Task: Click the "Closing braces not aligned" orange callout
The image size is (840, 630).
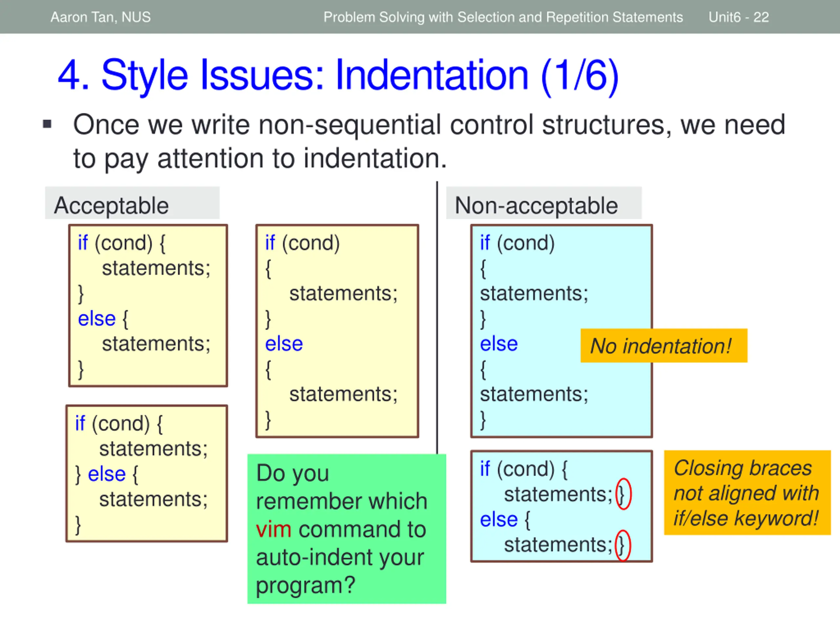Action: pyautogui.click(x=747, y=493)
